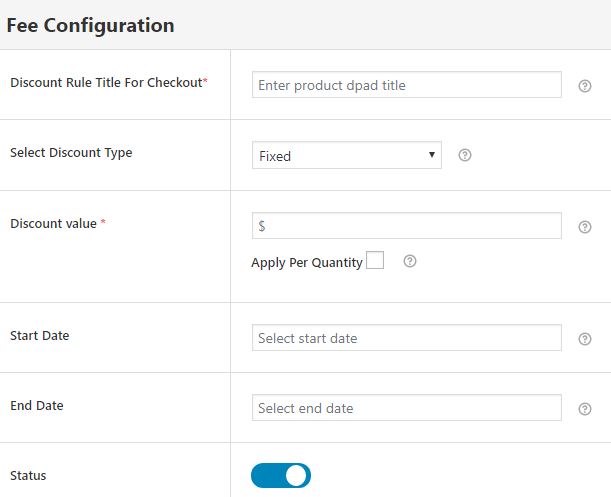
Task: Enable the Apply Per Quantity checkbox
Action: pos(375,261)
